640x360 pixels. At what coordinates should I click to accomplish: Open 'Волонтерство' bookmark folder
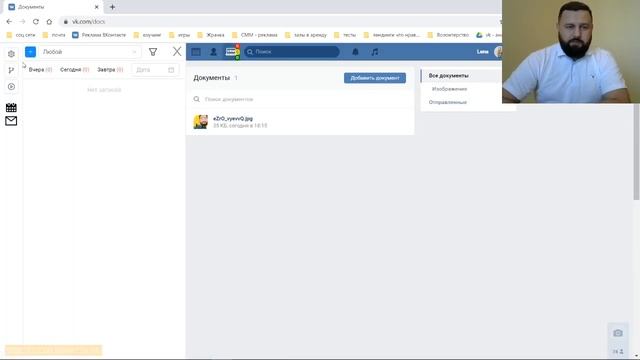tap(448, 35)
